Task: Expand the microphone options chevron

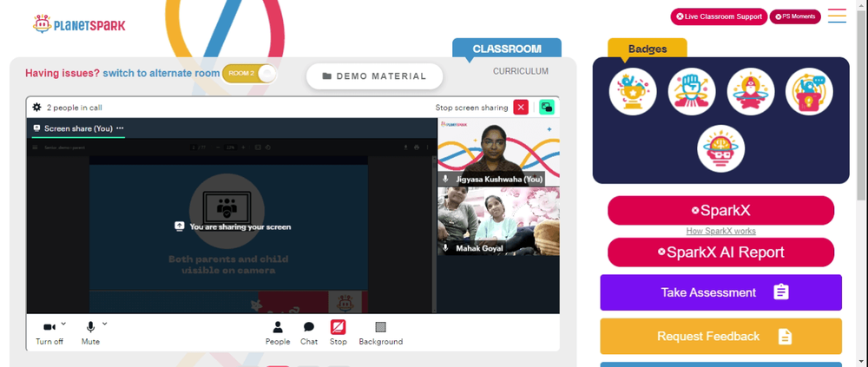Action: [105, 324]
